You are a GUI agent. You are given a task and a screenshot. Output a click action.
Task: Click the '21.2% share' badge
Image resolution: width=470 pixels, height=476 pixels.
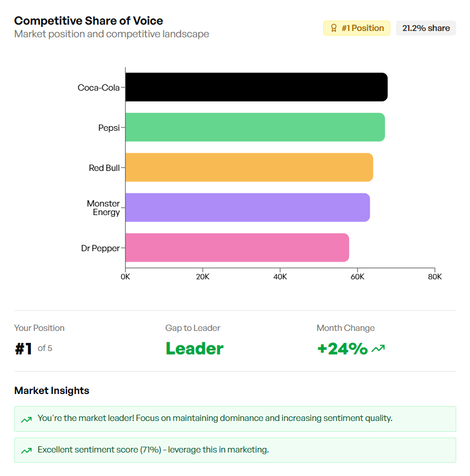[x=426, y=28]
